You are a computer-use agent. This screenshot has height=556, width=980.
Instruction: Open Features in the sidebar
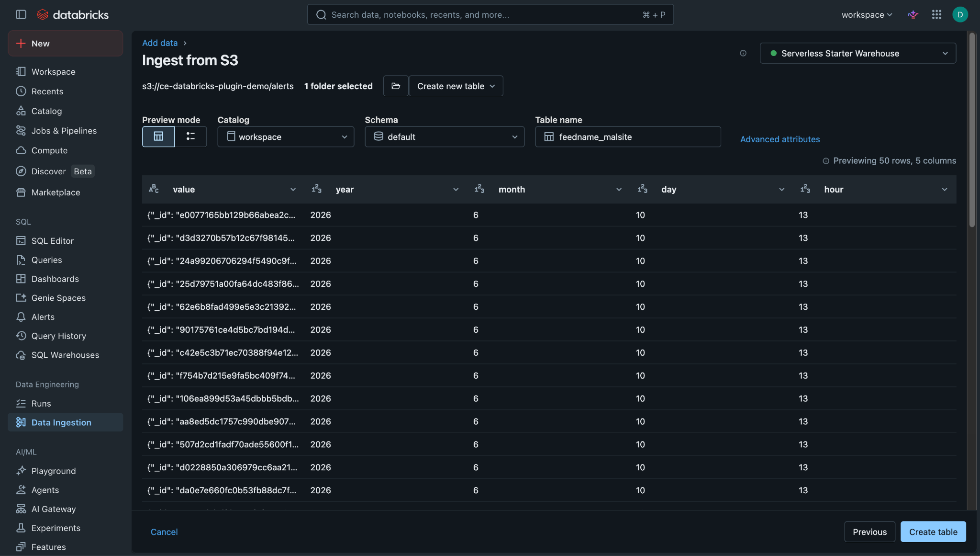point(66,547)
